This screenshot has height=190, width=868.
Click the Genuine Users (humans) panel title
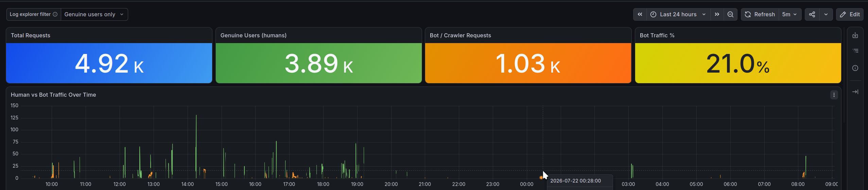[x=254, y=35]
